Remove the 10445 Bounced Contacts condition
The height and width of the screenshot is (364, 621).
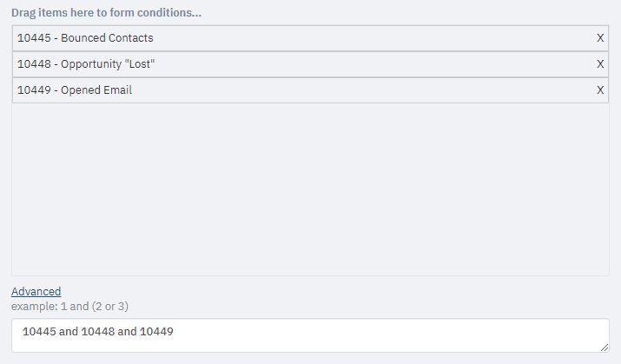[x=600, y=38]
